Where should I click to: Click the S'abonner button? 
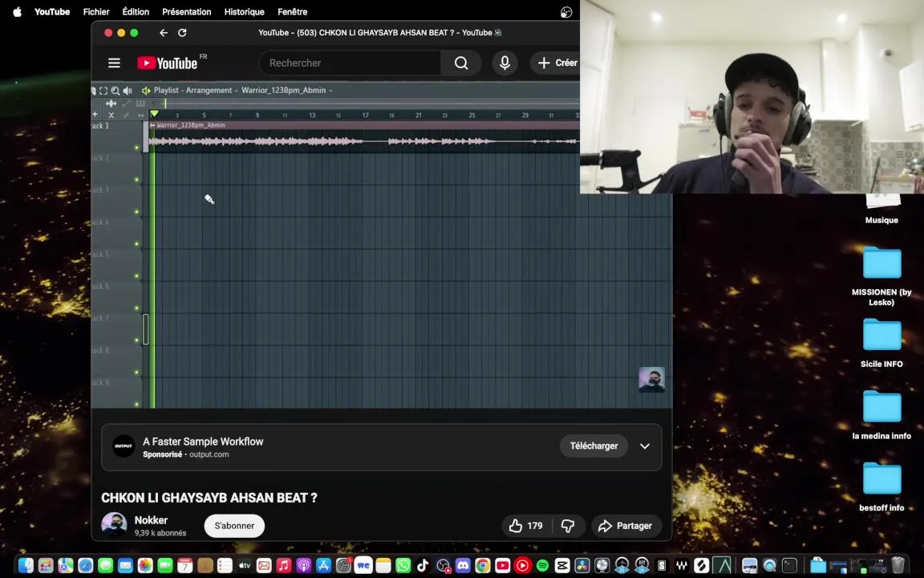point(234,526)
